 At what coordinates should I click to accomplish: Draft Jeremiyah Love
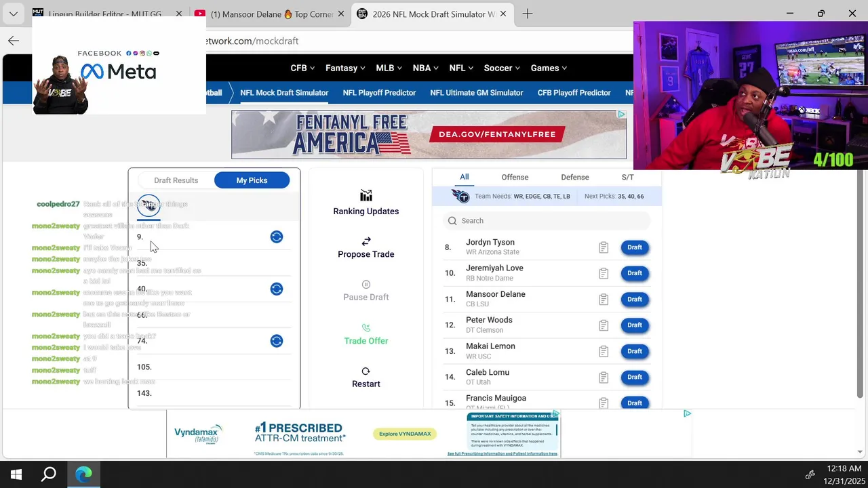coord(635,273)
